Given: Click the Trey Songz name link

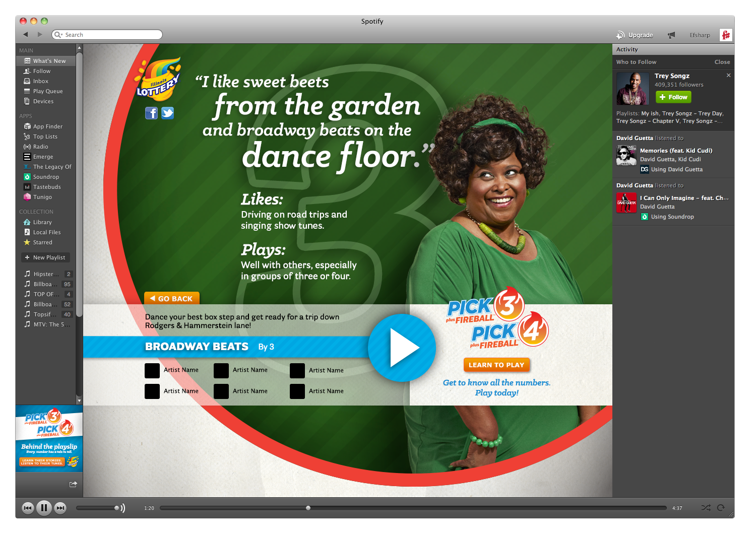Looking at the screenshot, I should click(672, 76).
